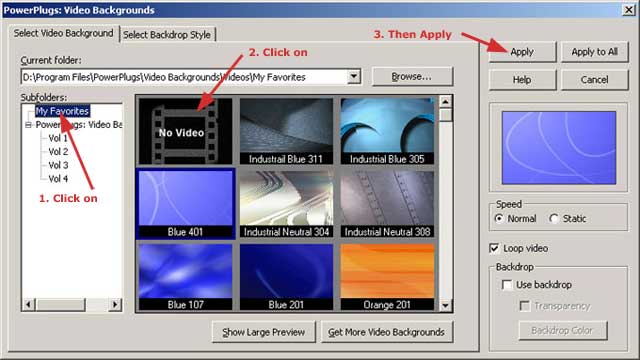Toggle the Loop video checkbox

[x=494, y=248]
